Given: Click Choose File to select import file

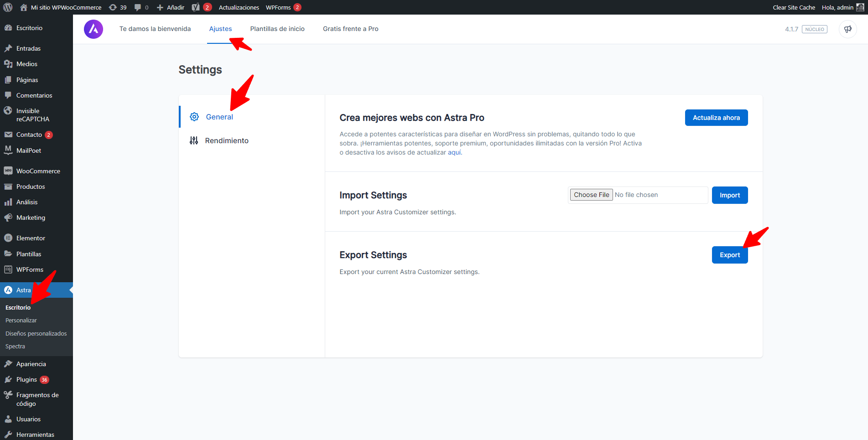Looking at the screenshot, I should coord(592,195).
